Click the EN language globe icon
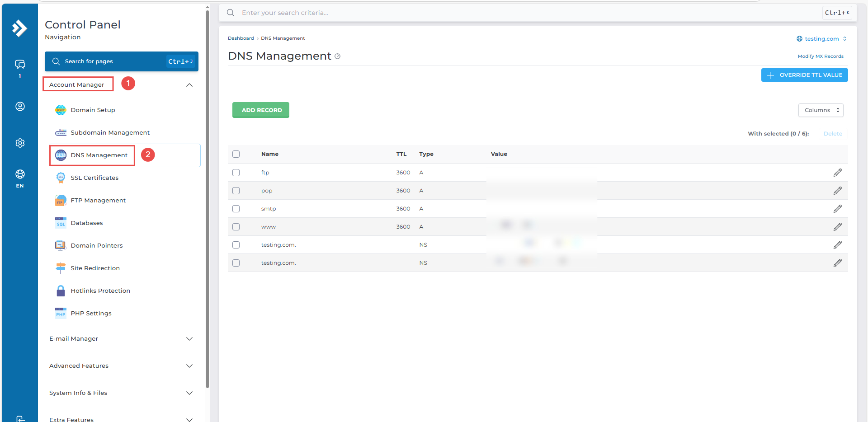The width and height of the screenshot is (868, 422). 20,175
